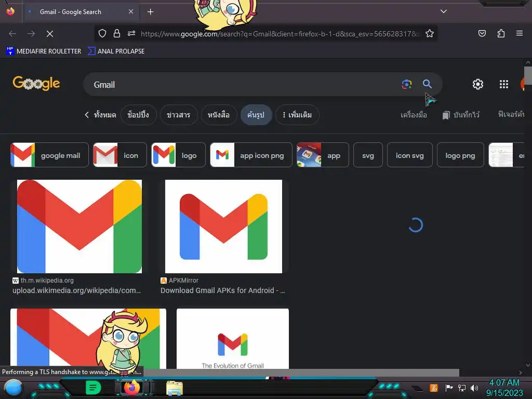This screenshot has width=532, height=399.
Task: Click the scroll right arrow at bottom
Action: (x=521, y=373)
